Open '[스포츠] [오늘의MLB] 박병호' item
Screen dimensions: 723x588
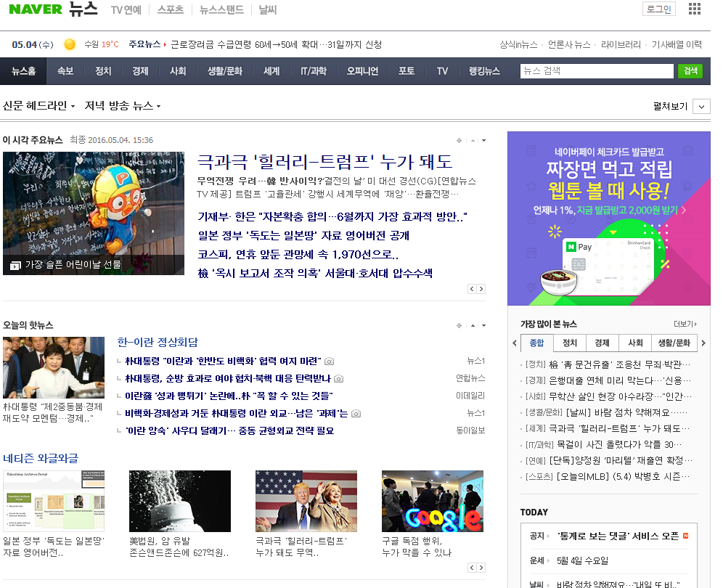[x=608, y=477]
